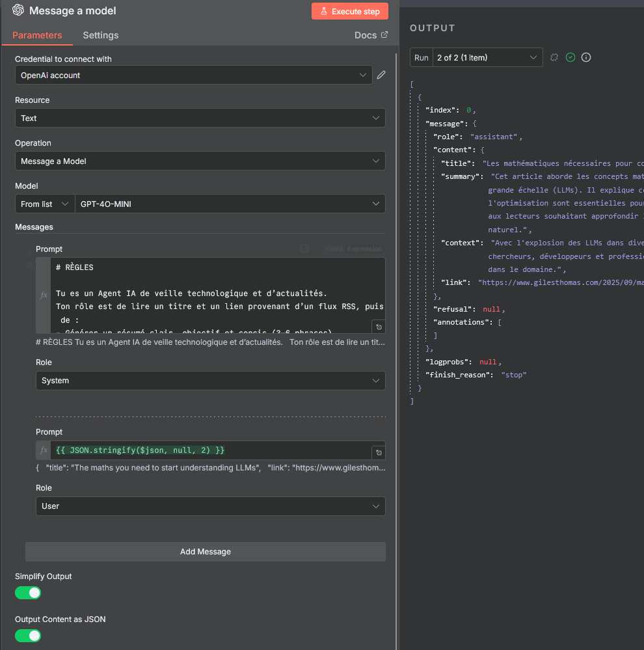Open the Run dropdown showing 2 of 2
This screenshot has width=644, height=650.
coord(476,57)
